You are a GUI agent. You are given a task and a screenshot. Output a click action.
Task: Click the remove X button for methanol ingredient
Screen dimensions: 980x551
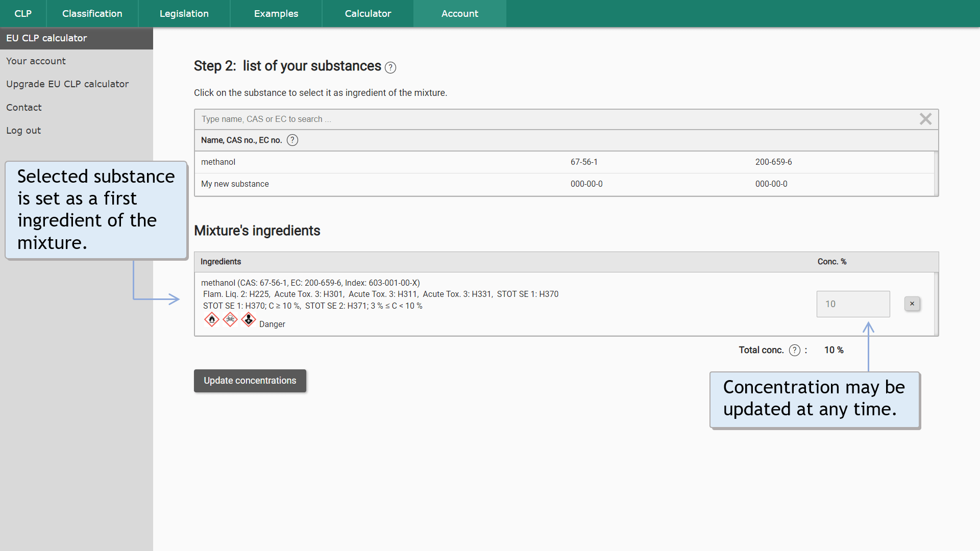[912, 304]
